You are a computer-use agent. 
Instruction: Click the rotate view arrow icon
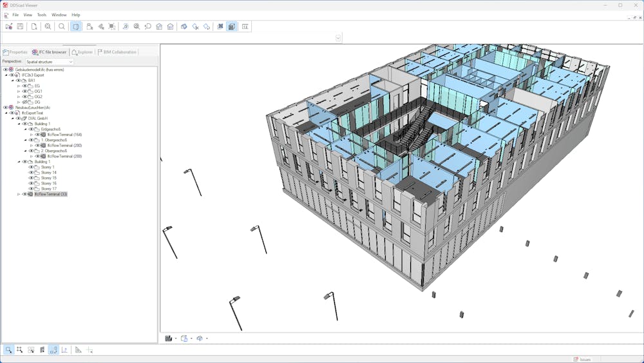point(147,26)
